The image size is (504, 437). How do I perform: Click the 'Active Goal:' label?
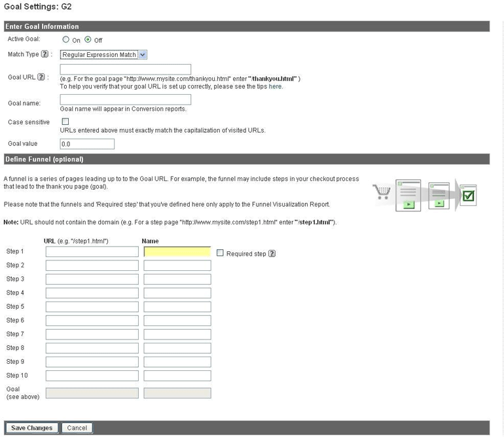(24, 39)
